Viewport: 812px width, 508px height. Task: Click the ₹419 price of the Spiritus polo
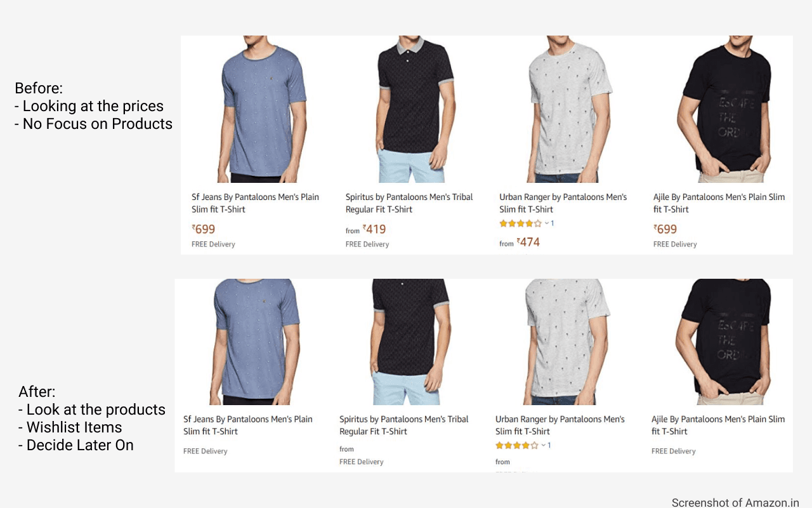374,229
